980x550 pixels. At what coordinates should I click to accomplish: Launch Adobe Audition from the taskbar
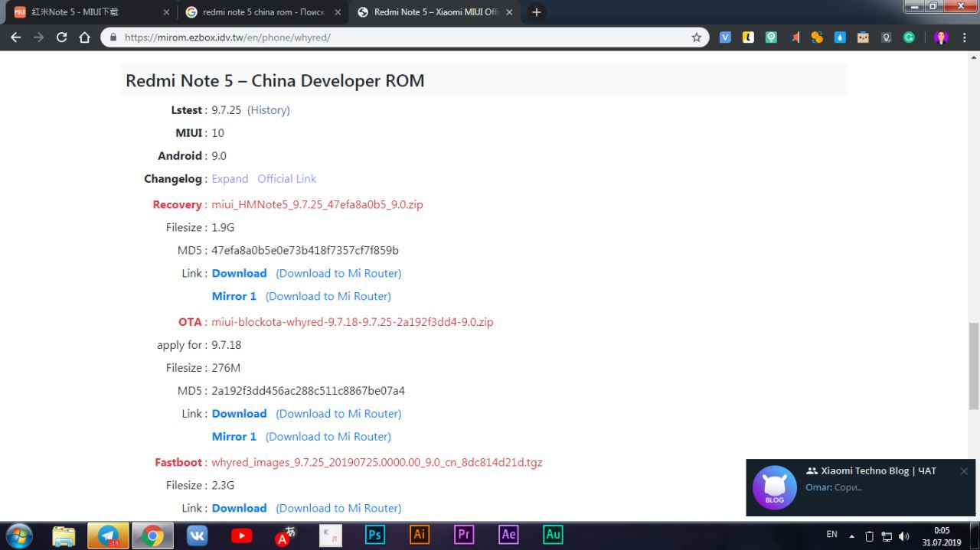[x=552, y=535]
